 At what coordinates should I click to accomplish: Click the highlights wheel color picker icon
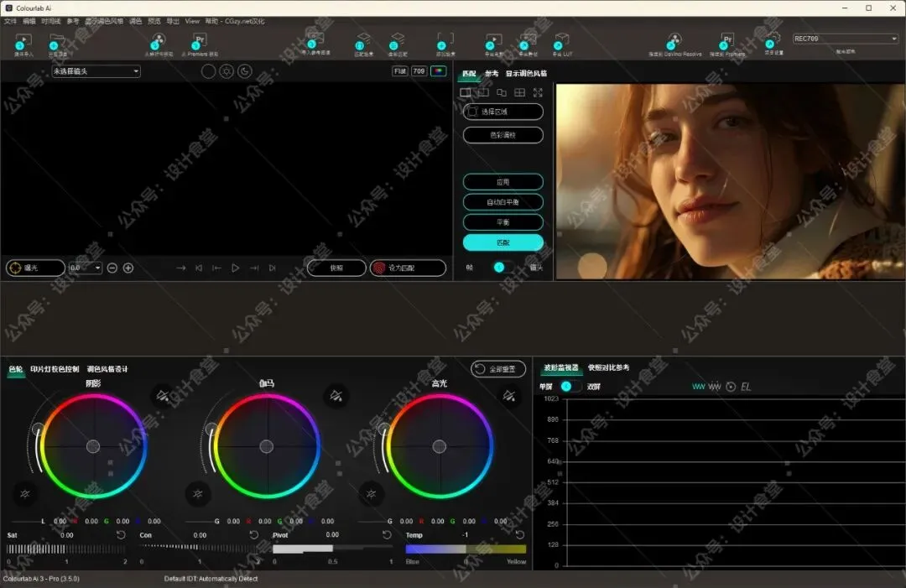(x=509, y=396)
